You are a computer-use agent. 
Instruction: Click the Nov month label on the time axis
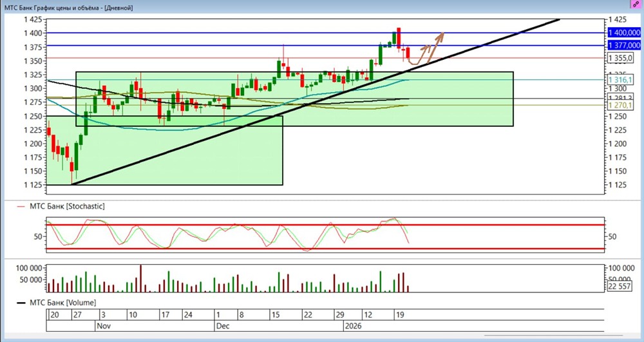coord(104,326)
